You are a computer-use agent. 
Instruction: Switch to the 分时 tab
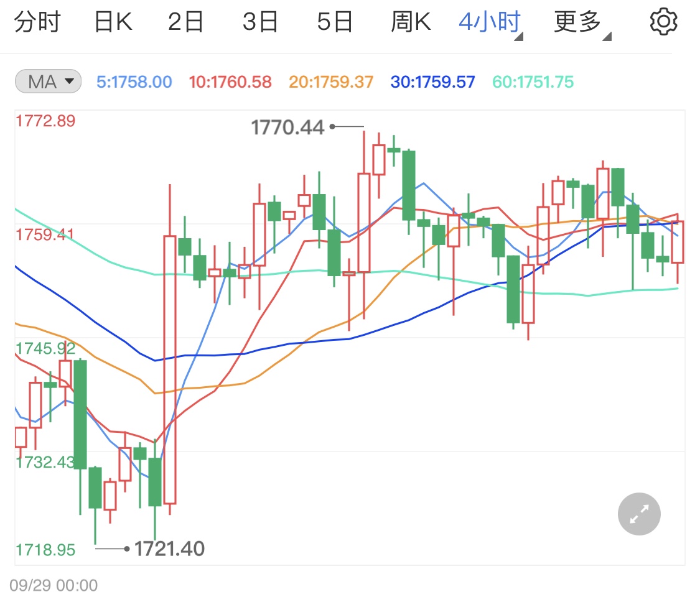38,21
